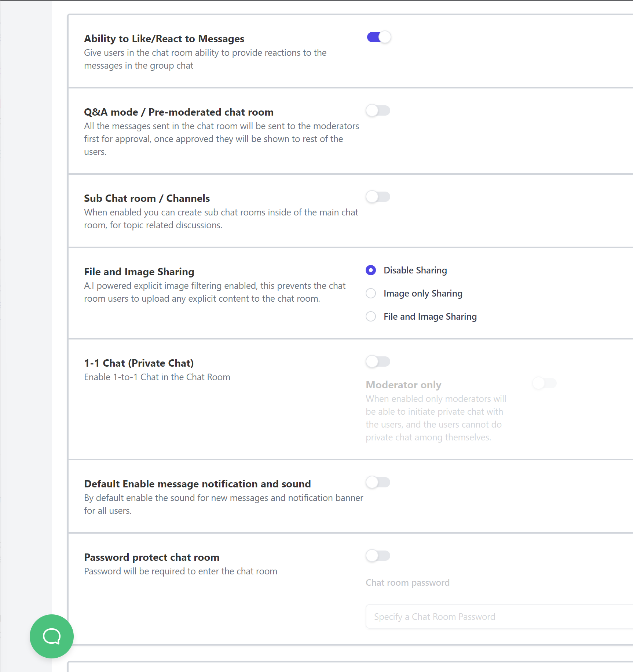
Task: Enable the 1-1 Private Chat toggle
Action: [378, 362]
